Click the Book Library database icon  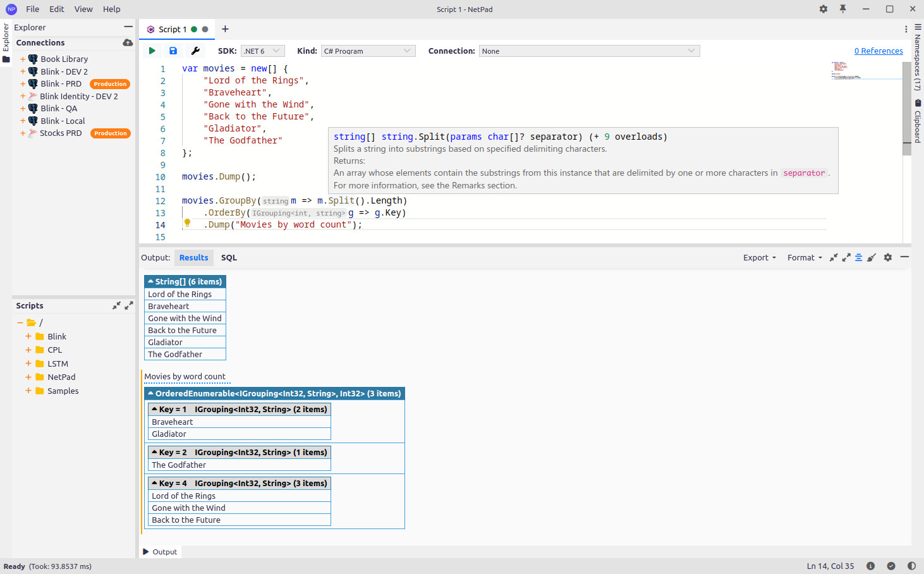point(33,59)
